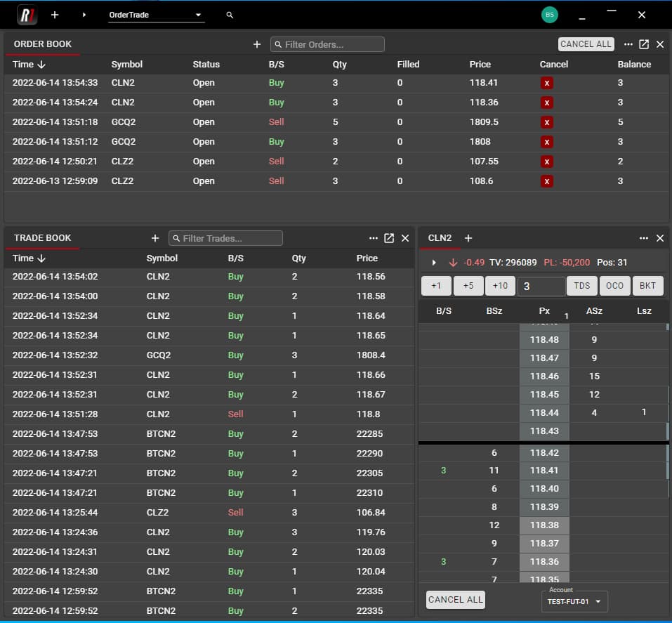Click CANCEL ALL in the CLN2 ladder
This screenshot has width=672, height=623.
point(456,600)
